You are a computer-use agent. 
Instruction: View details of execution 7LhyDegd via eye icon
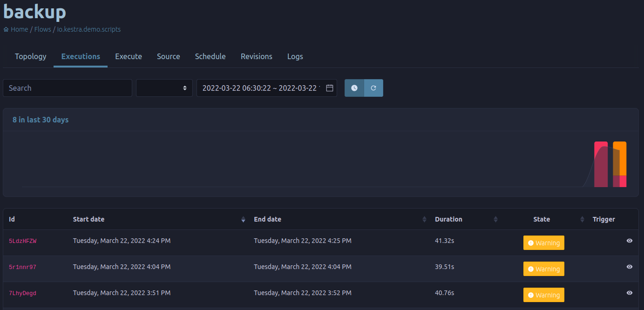coord(630,293)
